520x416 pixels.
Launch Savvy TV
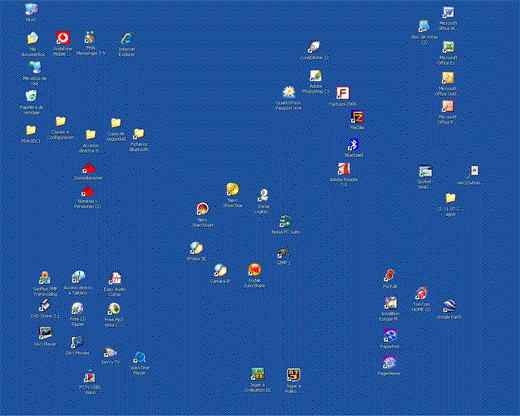pos(110,352)
